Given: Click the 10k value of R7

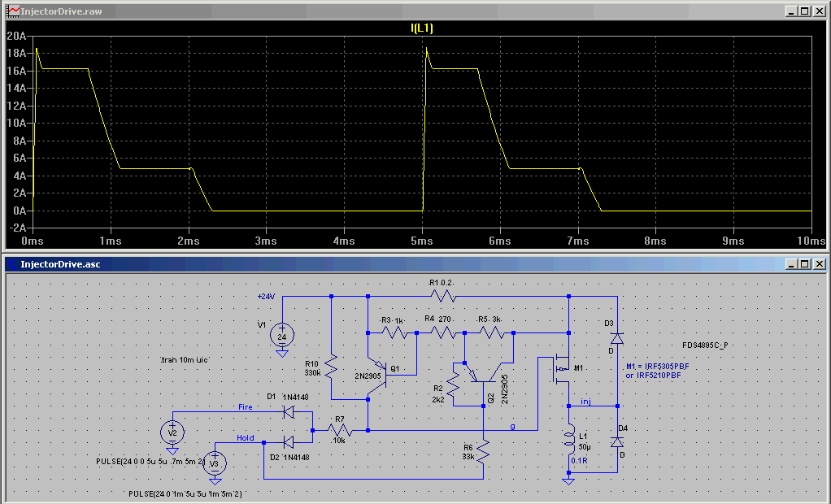Looking at the screenshot, I should 339,441.
